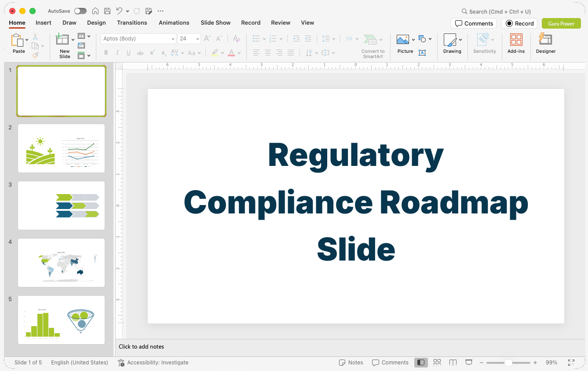Click the Reset slide icon

point(81,45)
